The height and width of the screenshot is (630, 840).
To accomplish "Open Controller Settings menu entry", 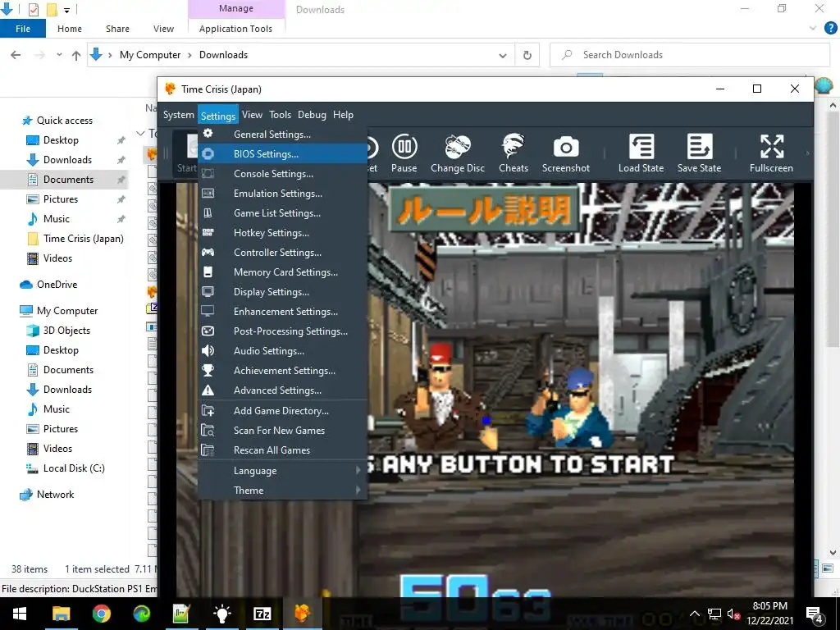I will 283,253.
